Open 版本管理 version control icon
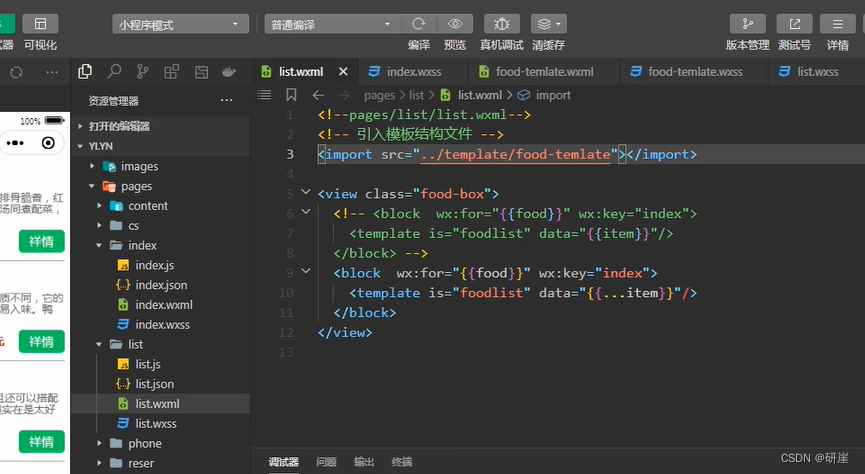Viewport: 865px width, 474px height. (747, 24)
